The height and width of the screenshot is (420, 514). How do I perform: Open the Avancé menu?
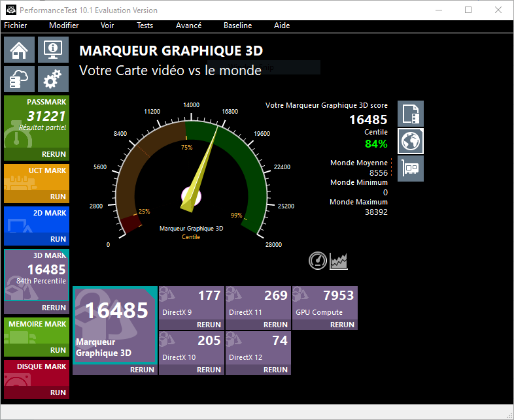tap(188, 25)
